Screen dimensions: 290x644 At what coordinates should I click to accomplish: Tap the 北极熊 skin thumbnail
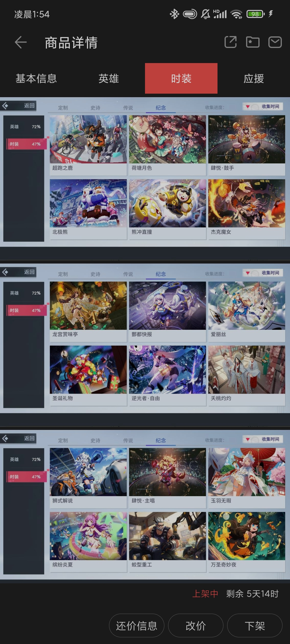88,203
